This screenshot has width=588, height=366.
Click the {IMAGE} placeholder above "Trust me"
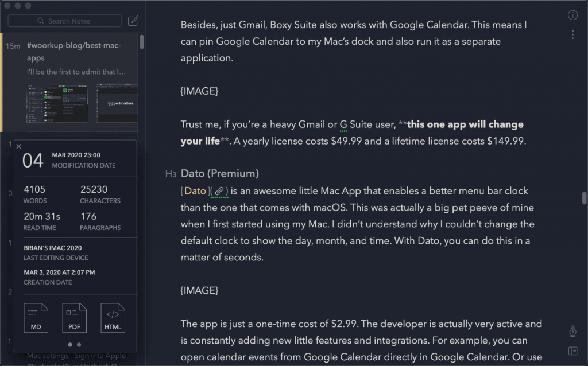(199, 91)
